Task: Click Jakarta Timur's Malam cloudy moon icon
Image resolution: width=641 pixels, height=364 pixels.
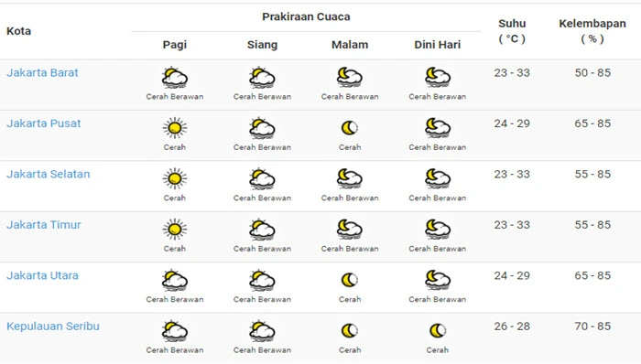Action: point(350,230)
